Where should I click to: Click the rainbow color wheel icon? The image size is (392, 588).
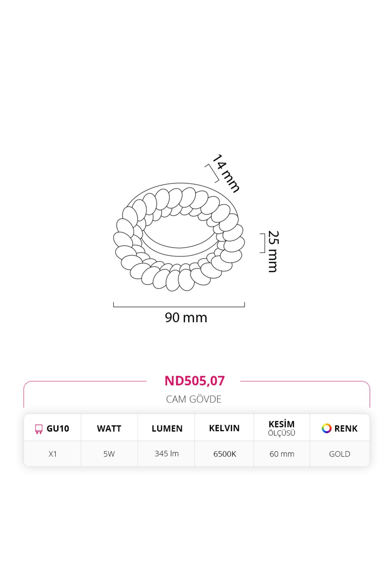tap(326, 428)
